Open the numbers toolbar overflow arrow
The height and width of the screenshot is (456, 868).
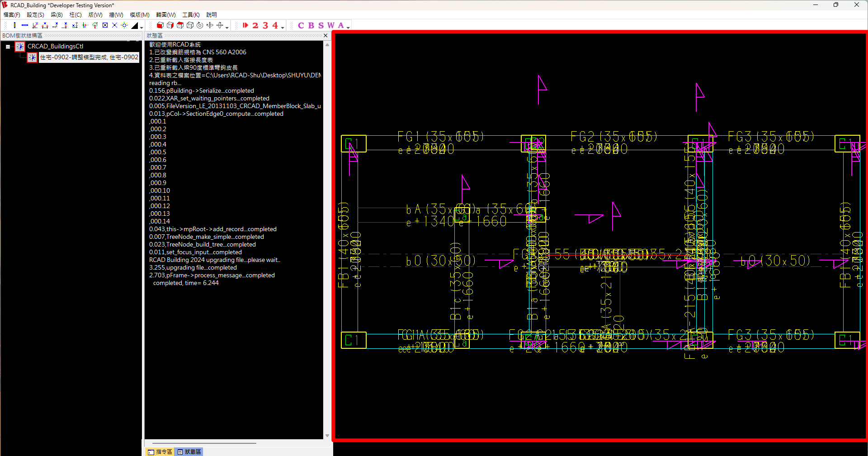(283, 28)
